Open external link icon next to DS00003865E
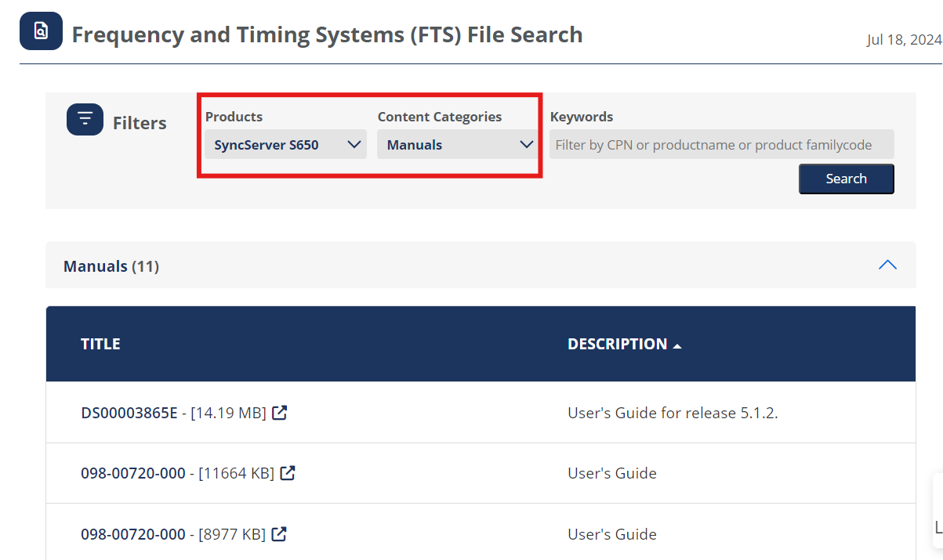Image resolution: width=943 pixels, height=560 pixels. tap(279, 412)
